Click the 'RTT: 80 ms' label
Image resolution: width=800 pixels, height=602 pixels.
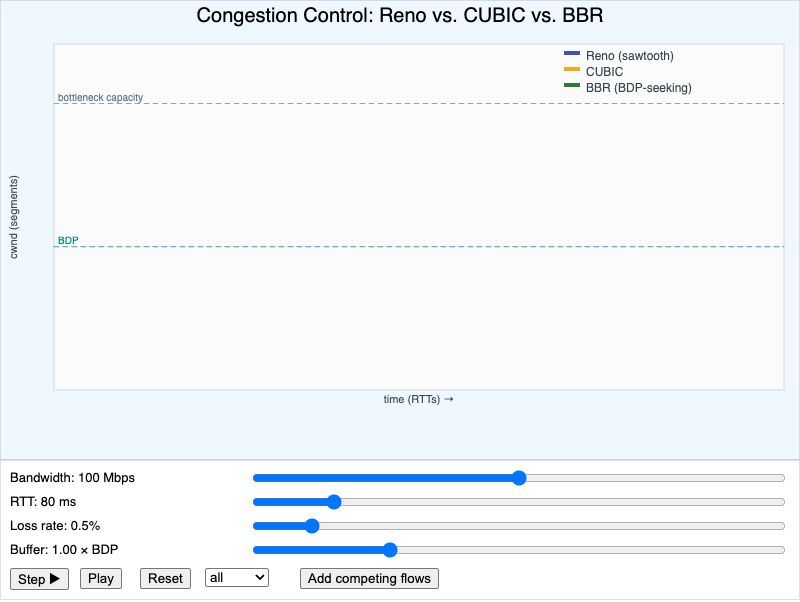[x=43, y=502]
